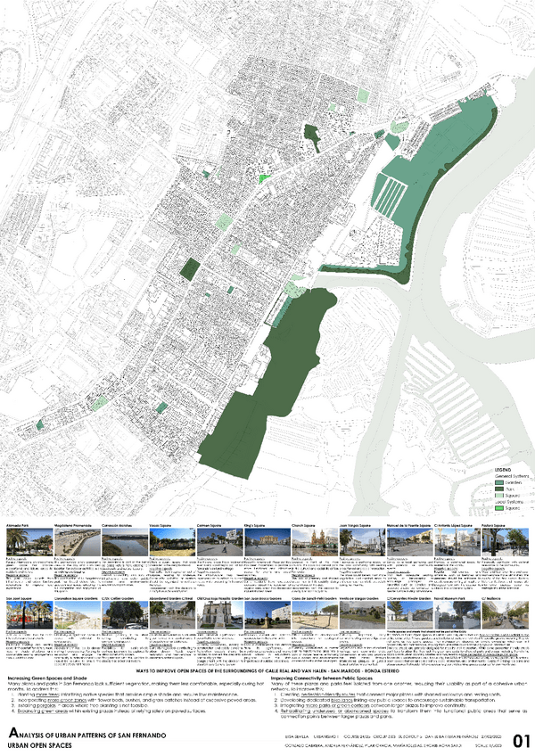Click the Pastora Square photo thumbnail
Screen dimensions: 535x756
coord(505,542)
